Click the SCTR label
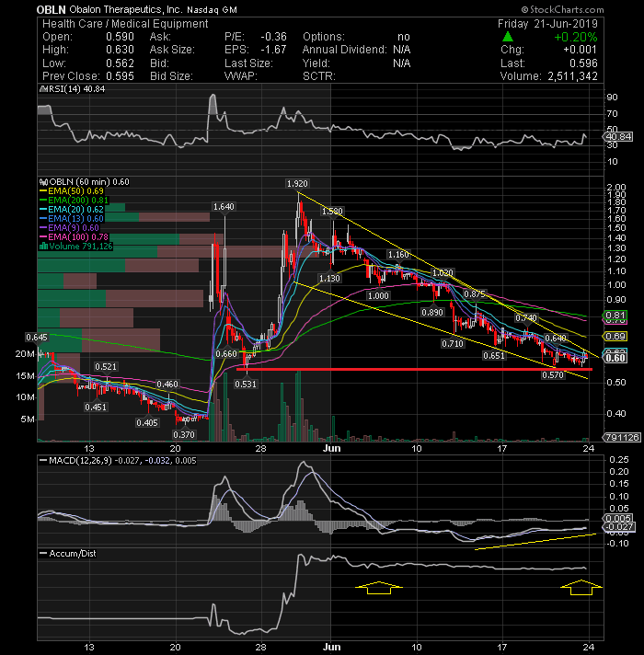 [x=319, y=76]
